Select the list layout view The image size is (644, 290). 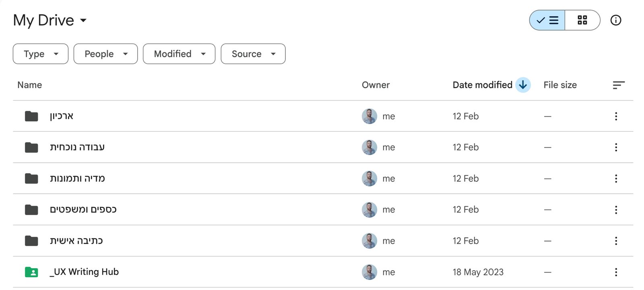(547, 20)
